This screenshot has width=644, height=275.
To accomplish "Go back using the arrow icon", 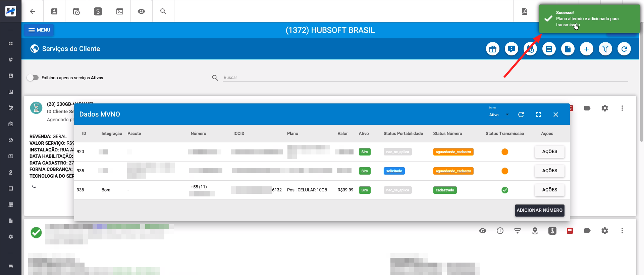I will [33, 11].
